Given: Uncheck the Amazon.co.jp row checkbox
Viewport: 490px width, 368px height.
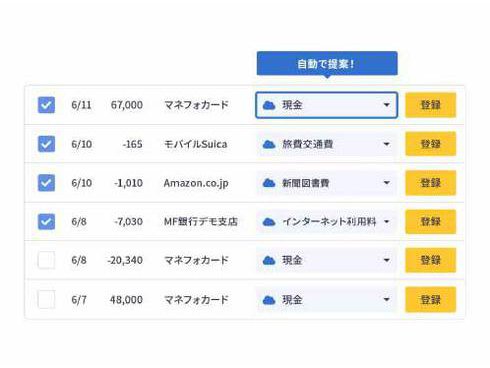Looking at the screenshot, I should pyautogui.click(x=46, y=183).
